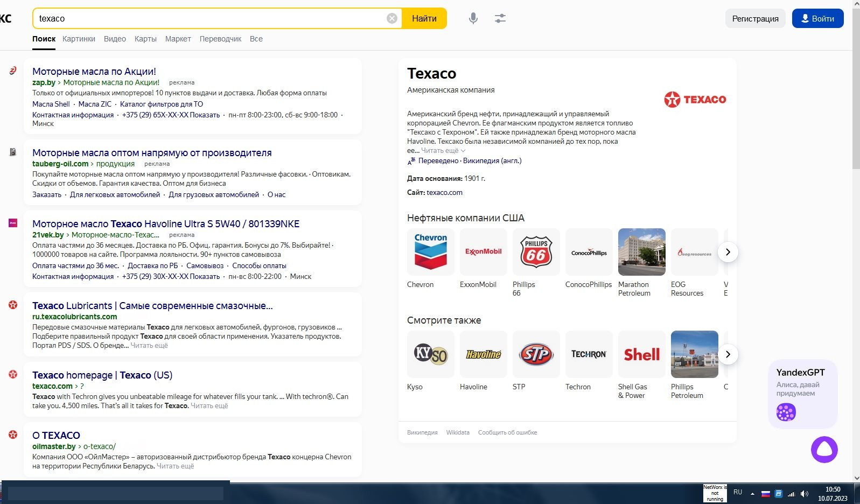Click the blue Войти login button
Image resolution: width=860 pixels, height=504 pixels.
point(817,18)
